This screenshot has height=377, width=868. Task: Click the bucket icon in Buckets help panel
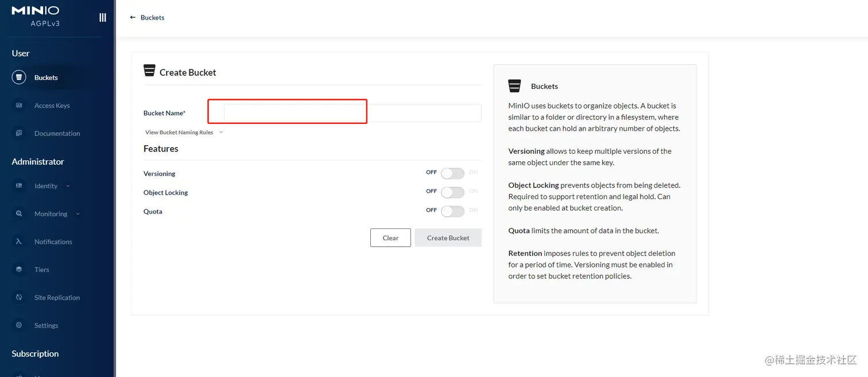(x=514, y=86)
